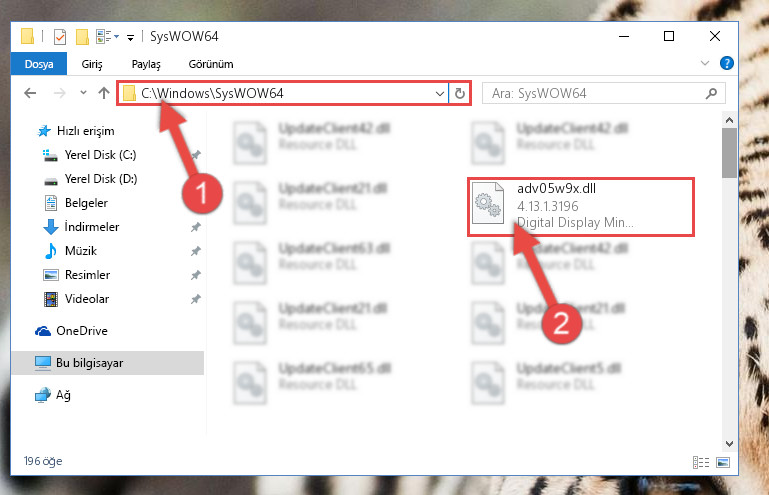Switch to details view layout icon
Image resolution: width=769 pixels, height=495 pixels.
click(x=701, y=462)
